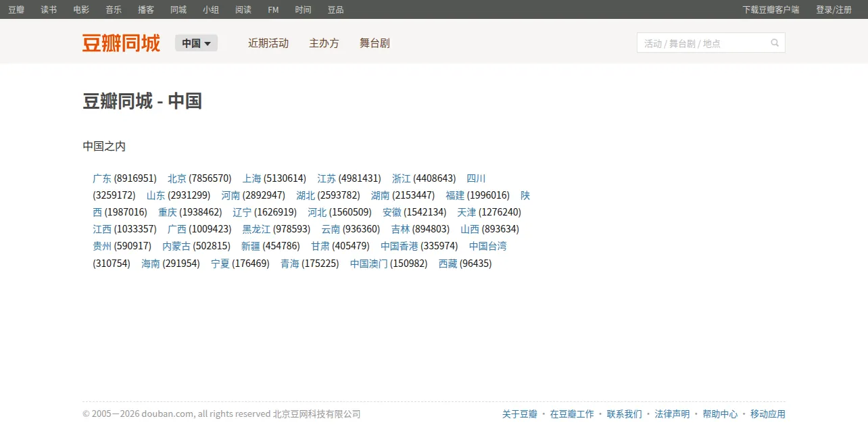868x425 pixels.
Task: Open the 中国 city dropdown
Action: pyautogui.click(x=196, y=43)
